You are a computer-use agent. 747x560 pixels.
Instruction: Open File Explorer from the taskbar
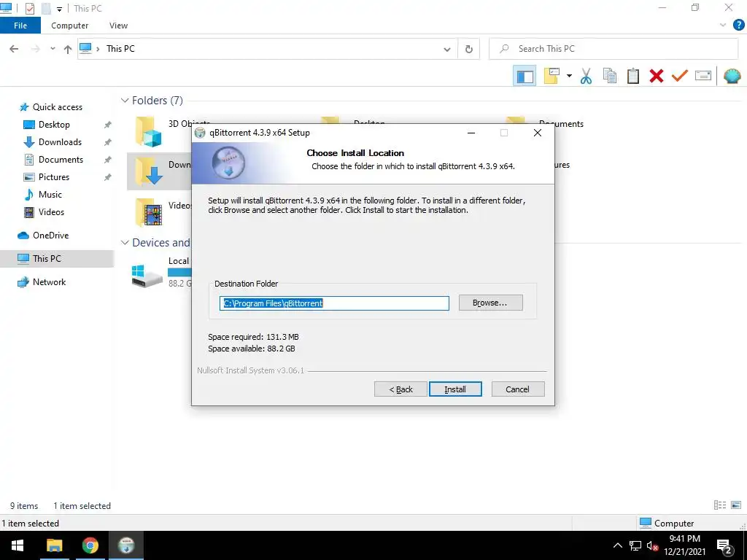(54, 545)
